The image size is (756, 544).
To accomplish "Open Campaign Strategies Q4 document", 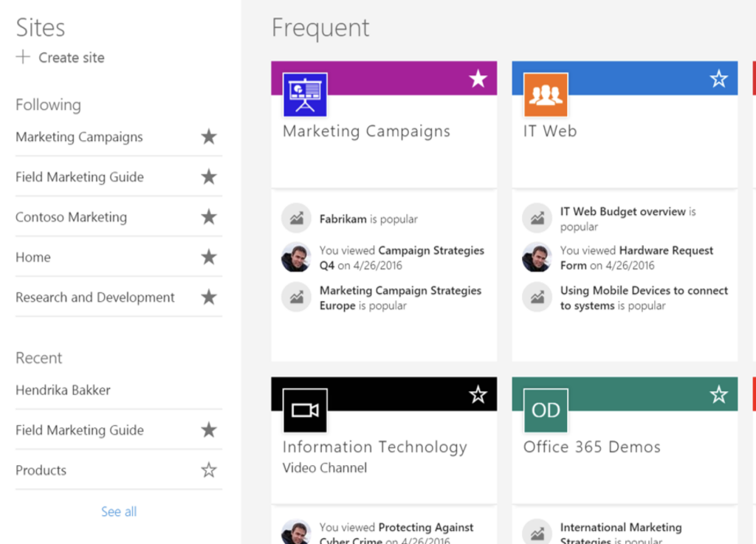I will pos(402,258).
